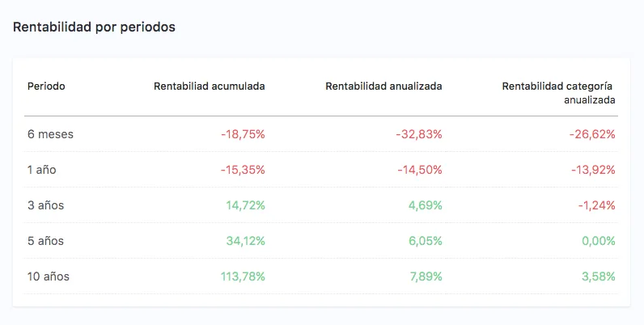Click the 'Rentabilidad anualizada' column header
The height and width of the screenshot is (325, 644).
click(x=383, y=86)
